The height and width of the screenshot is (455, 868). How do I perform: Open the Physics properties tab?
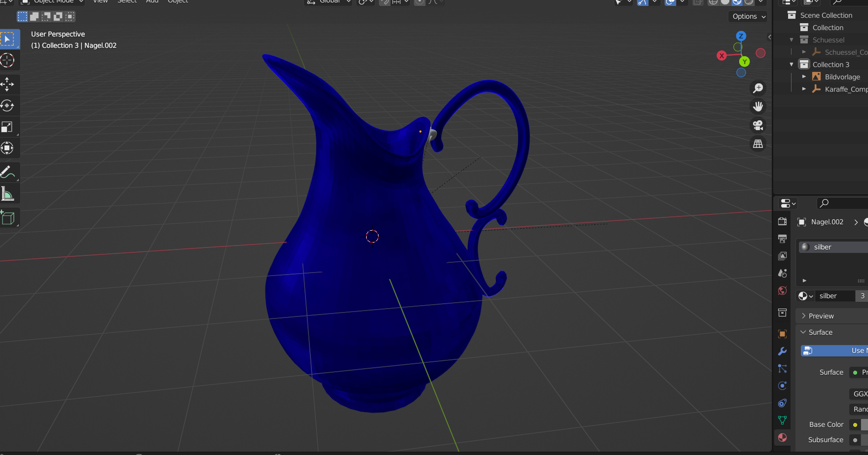[782, 386]
